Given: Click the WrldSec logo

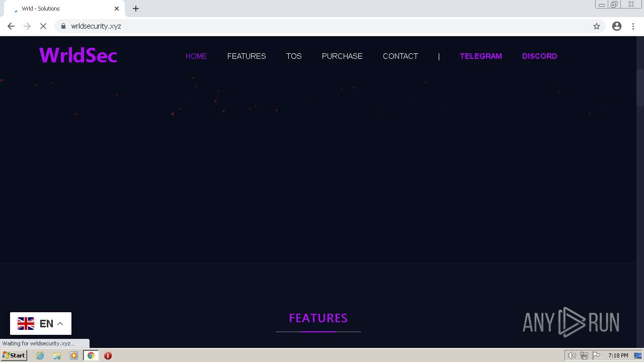Looking at the screenshot, I should click(x=78, y=55).
